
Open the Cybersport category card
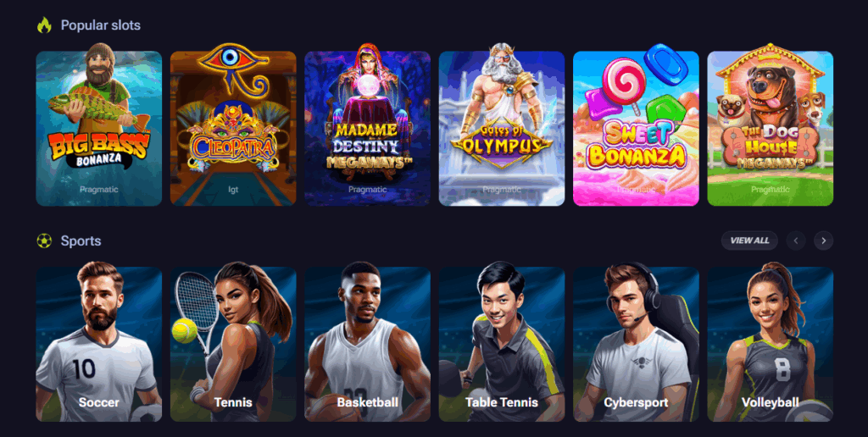click(x=636, y=342)
